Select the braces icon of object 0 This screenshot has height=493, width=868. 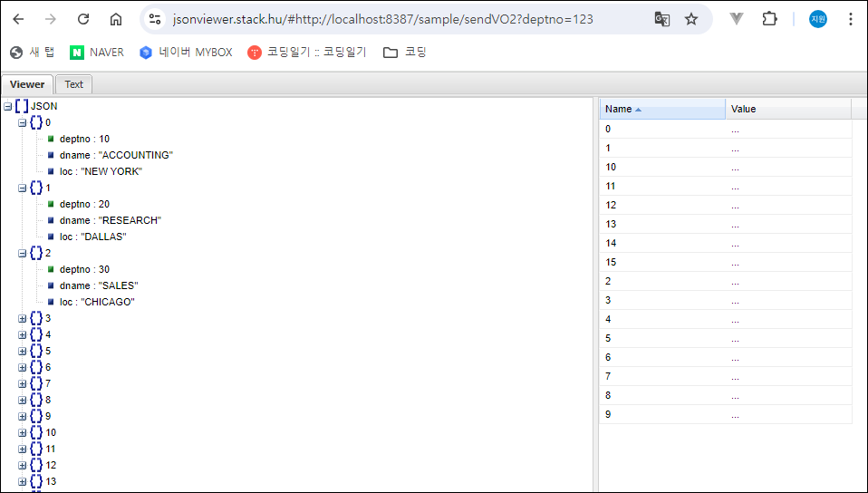[x=36, y=122]
